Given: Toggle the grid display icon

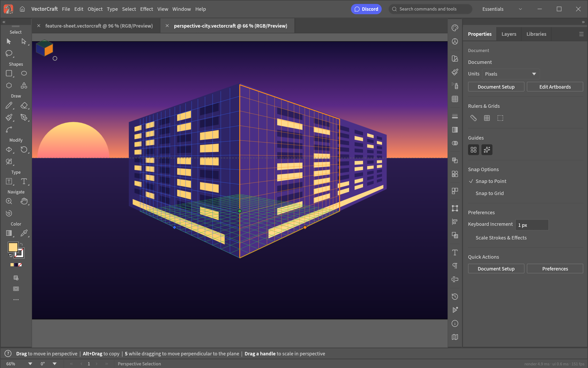Looking at the screenshot, I should (x=487, y=118).
